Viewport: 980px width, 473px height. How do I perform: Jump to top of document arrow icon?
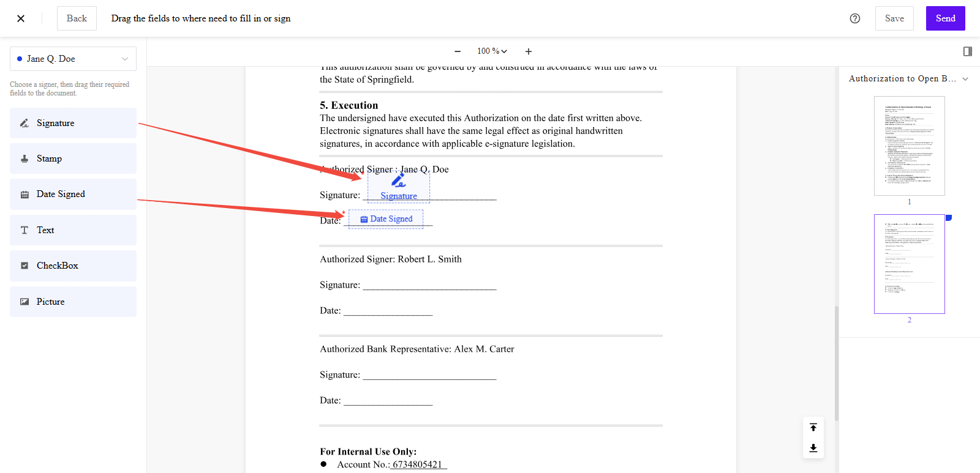pos(813,427)
